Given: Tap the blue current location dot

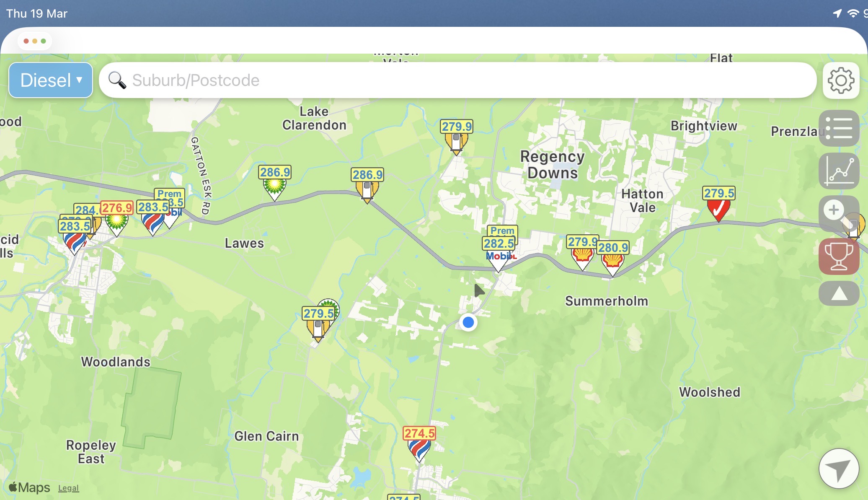Looking at the screenshot, I should 468,322.
